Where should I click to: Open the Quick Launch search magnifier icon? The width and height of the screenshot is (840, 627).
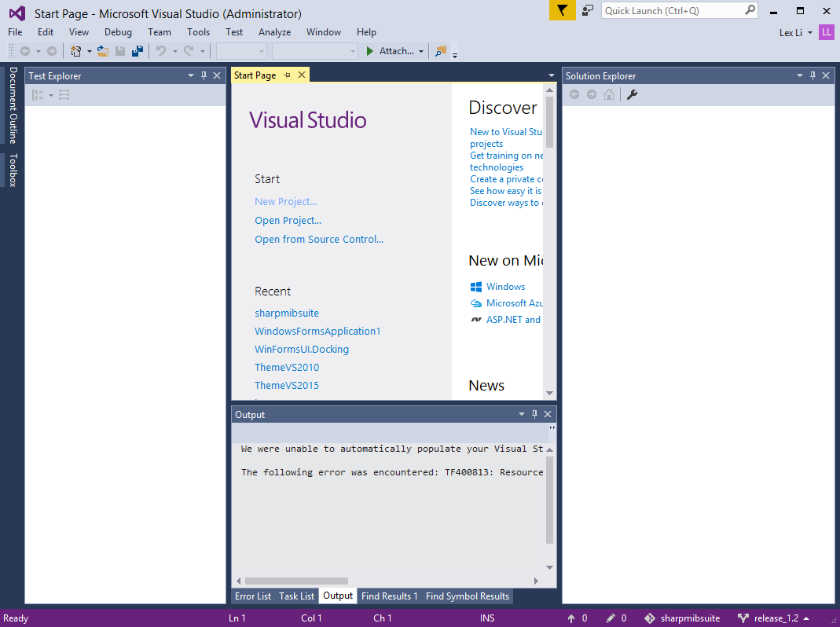(x=750, y=9)
